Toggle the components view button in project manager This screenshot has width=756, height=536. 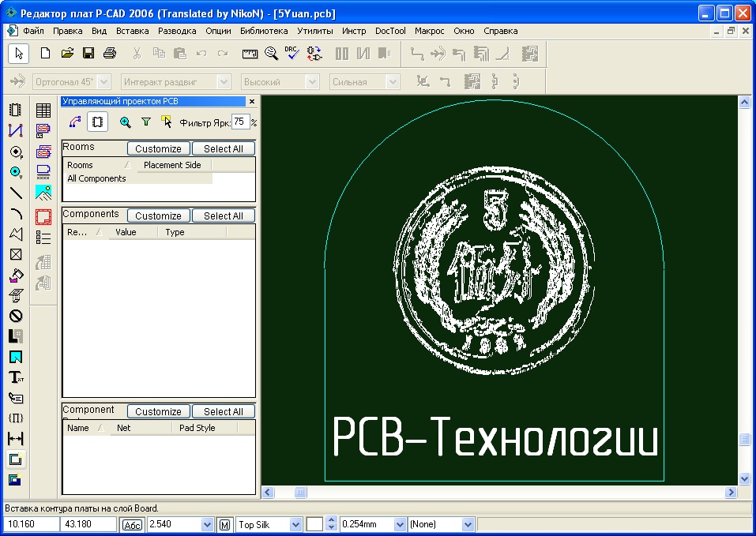coord(97,122)
